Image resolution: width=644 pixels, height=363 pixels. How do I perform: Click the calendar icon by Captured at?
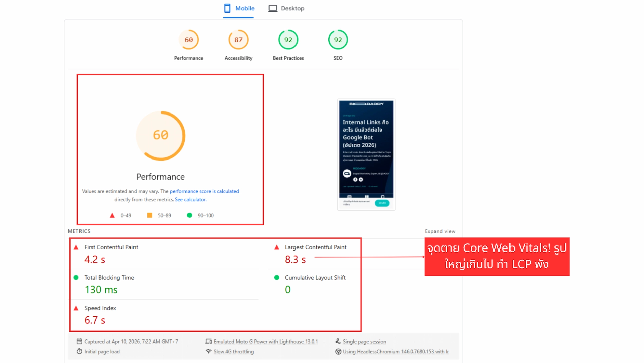[79, 342]
